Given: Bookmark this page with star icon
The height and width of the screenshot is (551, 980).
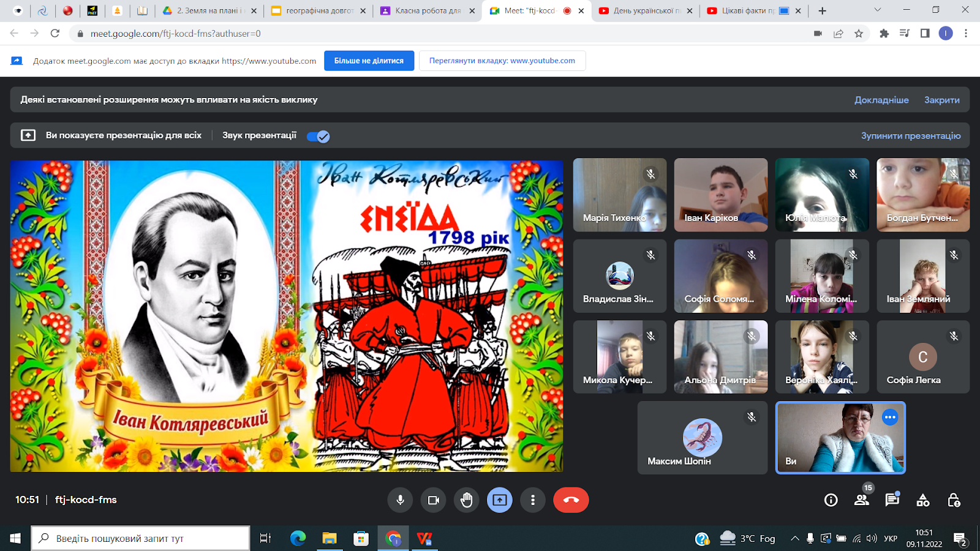Looking at the screenshot, I should (x=859, y=34).
